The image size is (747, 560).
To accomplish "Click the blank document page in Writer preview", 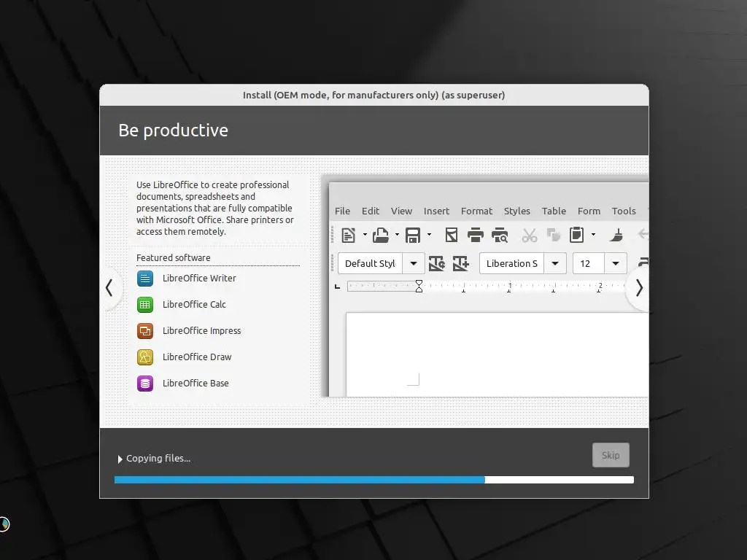I will tap(497, 355).
